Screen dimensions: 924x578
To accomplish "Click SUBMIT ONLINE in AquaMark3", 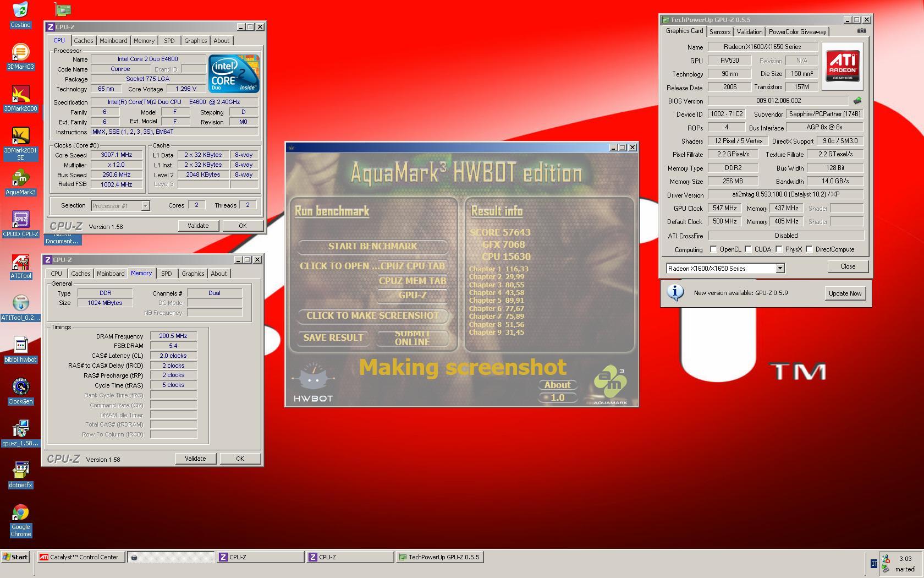I will coord(413,337).
